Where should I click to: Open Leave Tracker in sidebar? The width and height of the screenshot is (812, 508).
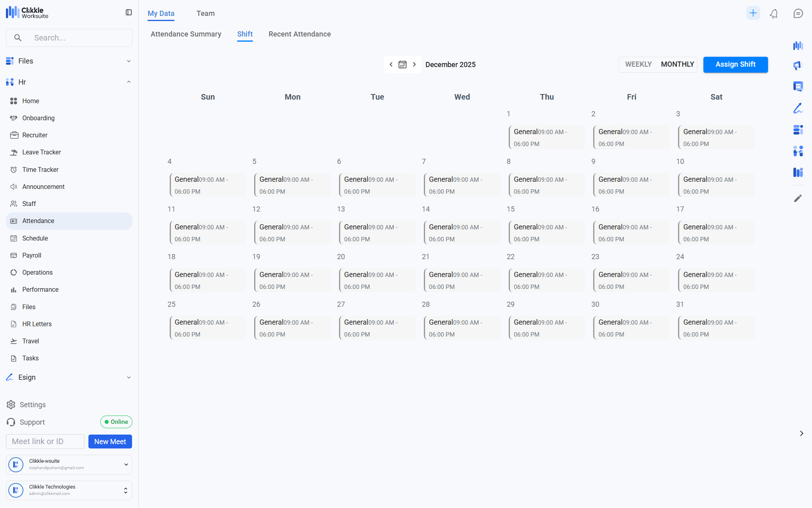[x=41, y=152]
